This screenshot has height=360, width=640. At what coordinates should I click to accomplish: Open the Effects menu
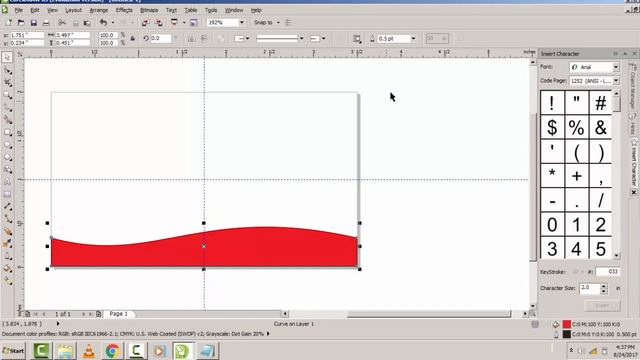pos(124,10)
